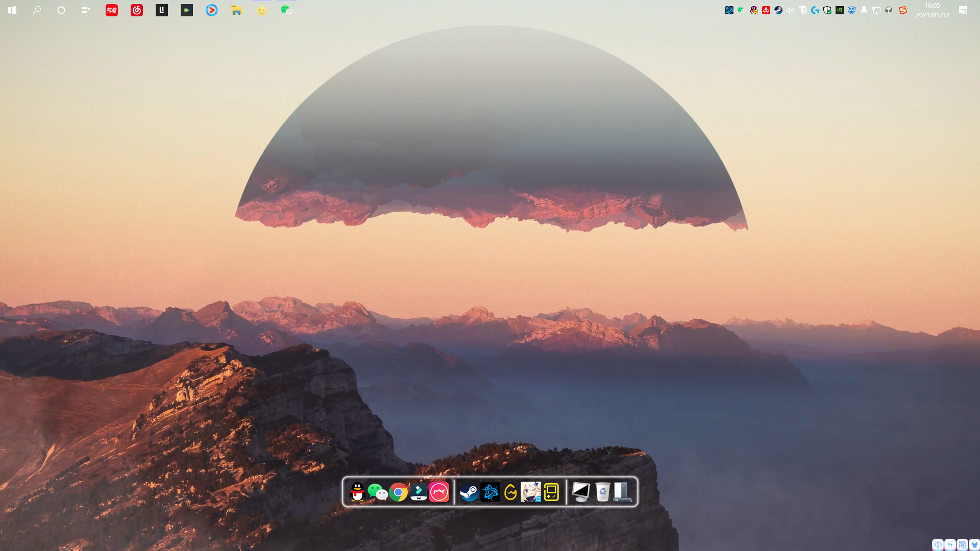Open Youdao dictionary on the taskbar
Screen dimensions: 980x551
(112, 10)
